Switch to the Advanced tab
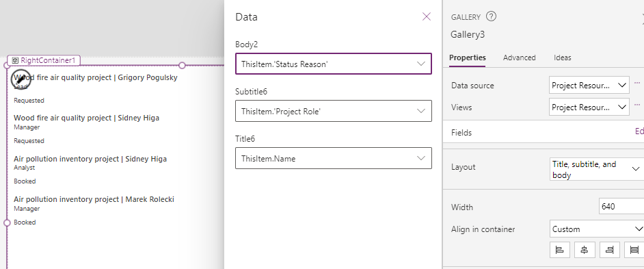 [519, 57]
